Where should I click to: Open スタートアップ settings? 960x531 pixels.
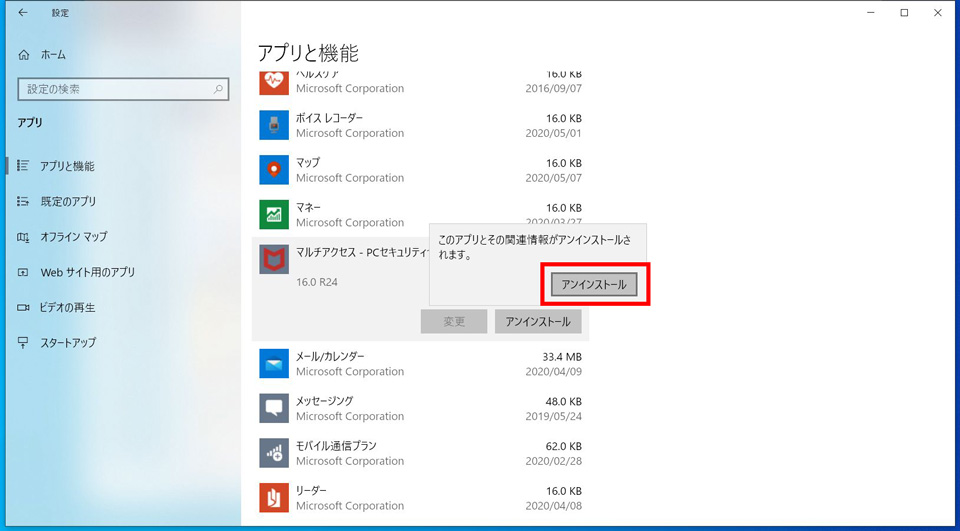pos(68,343)
